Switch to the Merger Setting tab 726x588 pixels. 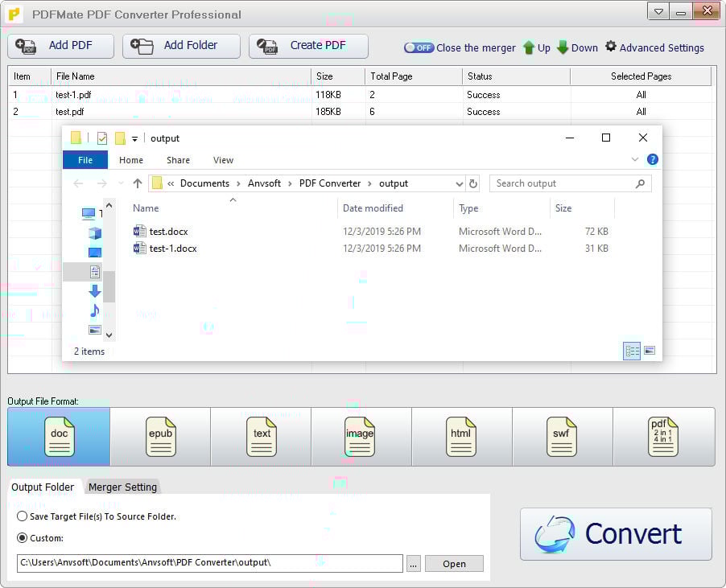[122, 487]
